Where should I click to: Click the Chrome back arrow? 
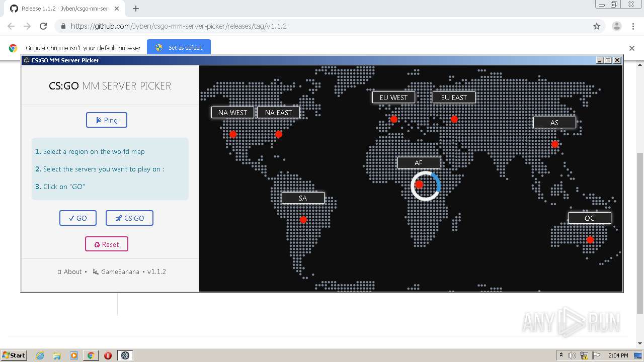(x=11, y=26)
